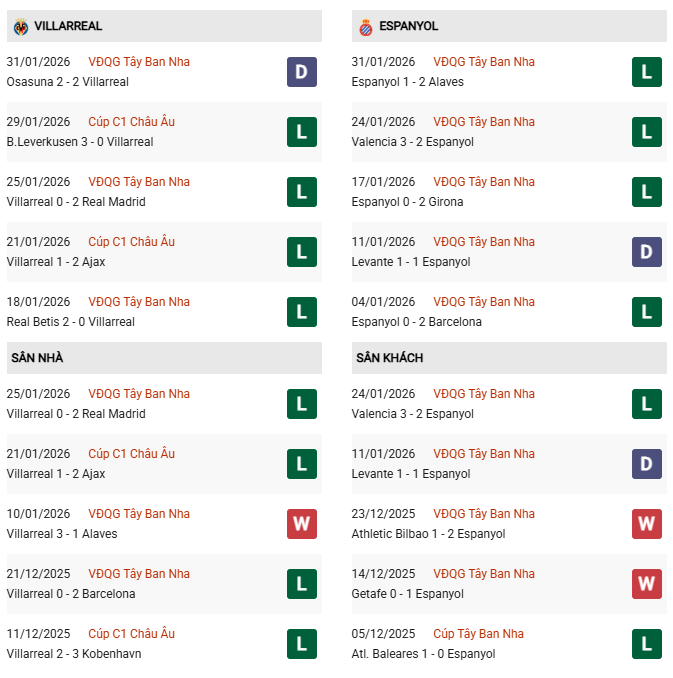Click the L badge for Atl. Baleares 1 - 0 Espanyol
Viewport: 673px width, 678px height.
point(647,644)
